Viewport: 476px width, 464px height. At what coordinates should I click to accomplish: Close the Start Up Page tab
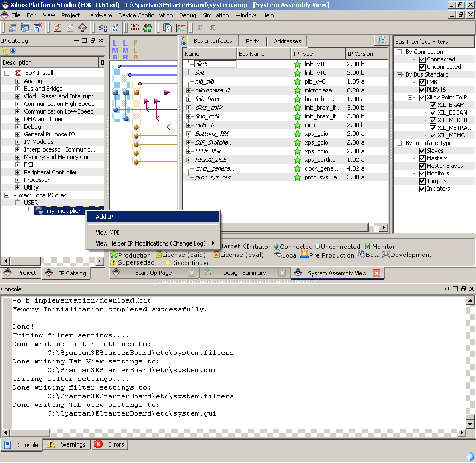[x=192, y=273]
